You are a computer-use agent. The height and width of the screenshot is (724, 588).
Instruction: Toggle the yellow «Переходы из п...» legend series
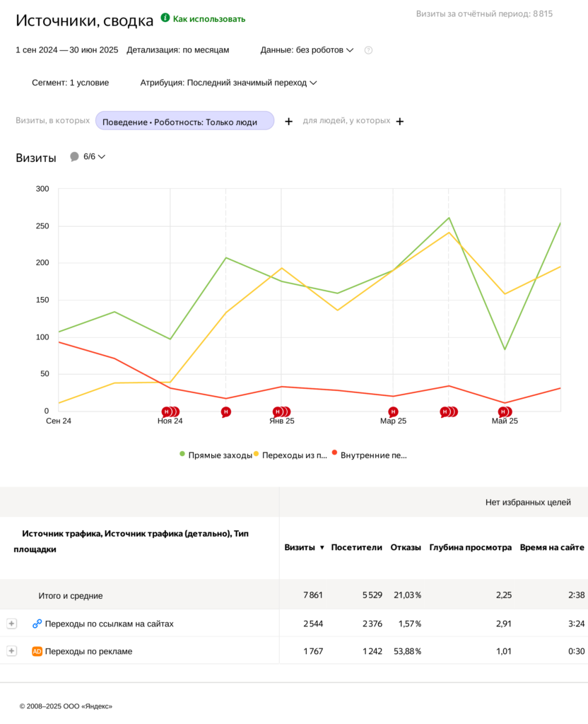tap(290, 455)
